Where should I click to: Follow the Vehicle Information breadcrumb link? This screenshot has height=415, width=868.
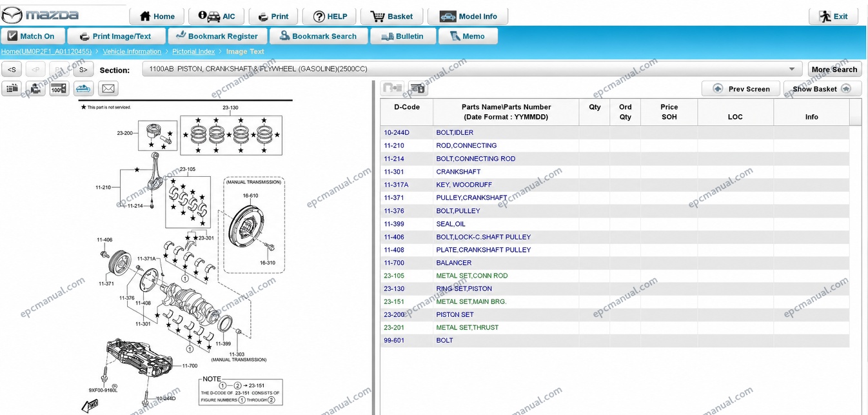[132, 52]
